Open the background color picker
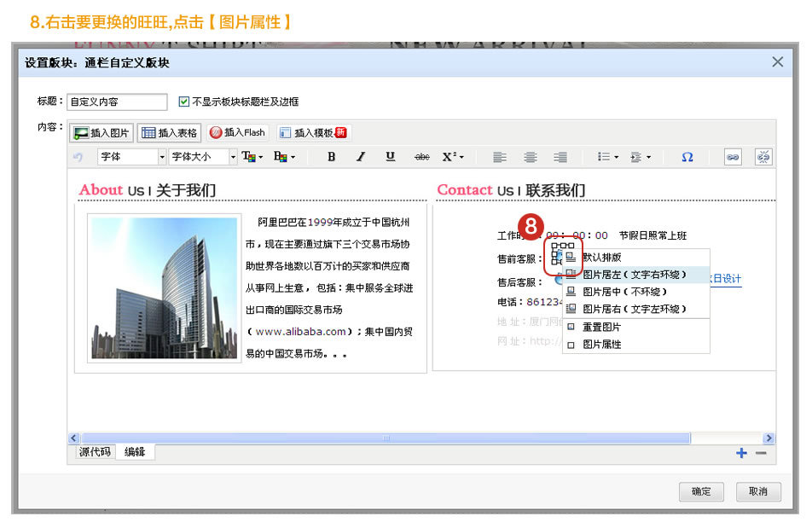 284,157
